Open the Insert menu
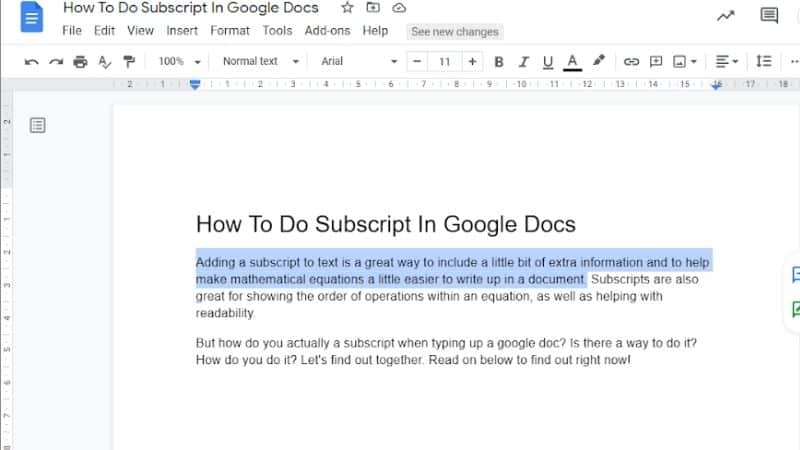This screenshot has height=450, width=800. tap(182, 31)
